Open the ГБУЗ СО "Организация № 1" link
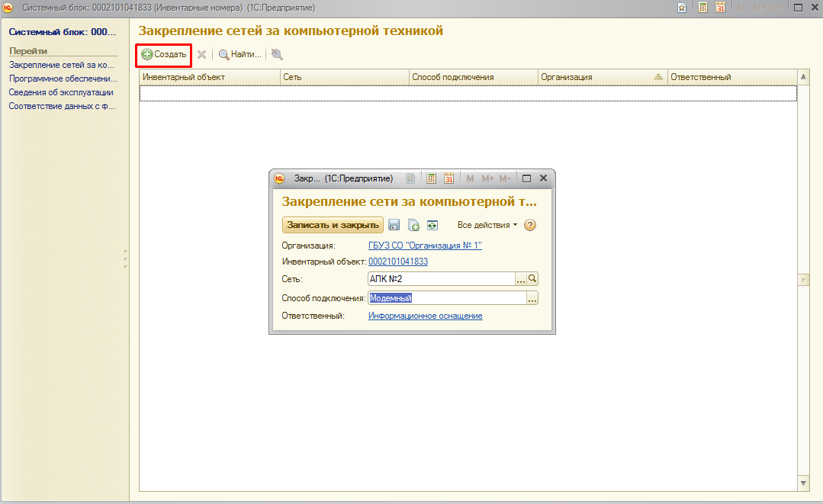Screen dimensions: 823x504 425,246
